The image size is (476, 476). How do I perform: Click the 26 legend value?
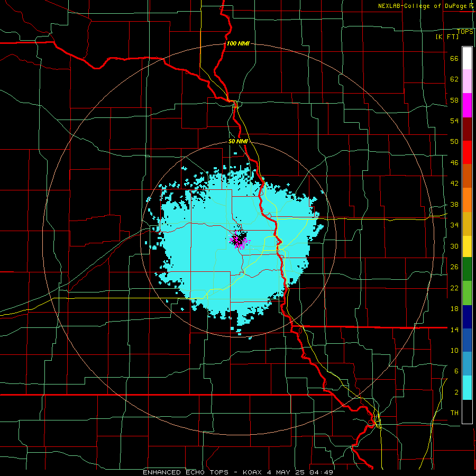pos(454,267)
